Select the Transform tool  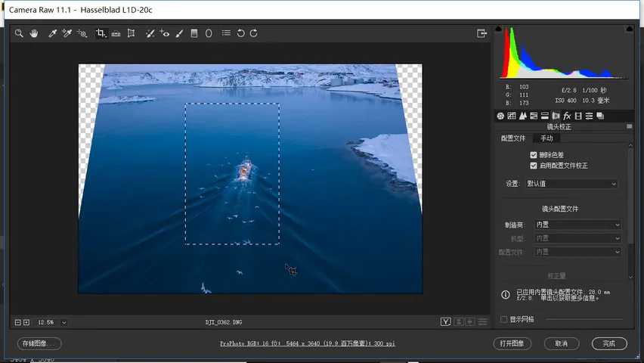[x=131, y=33]
